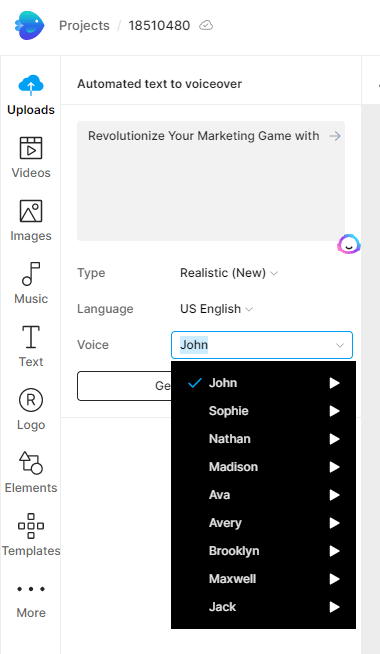Open the Logo panel icon
This screenshot has height=654, width=380.
[x=31, y=400]
